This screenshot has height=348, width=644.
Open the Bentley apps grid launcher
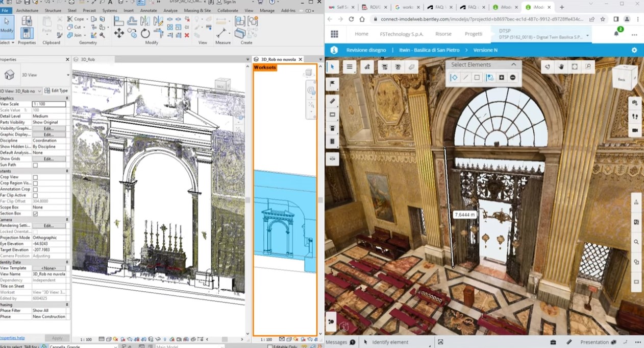(334, 34)
